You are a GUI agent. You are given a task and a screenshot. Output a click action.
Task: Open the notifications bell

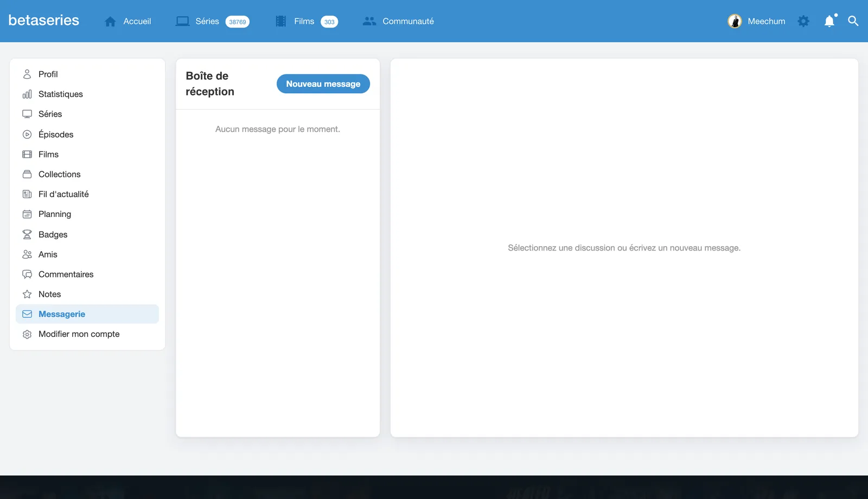click(829, 21)
